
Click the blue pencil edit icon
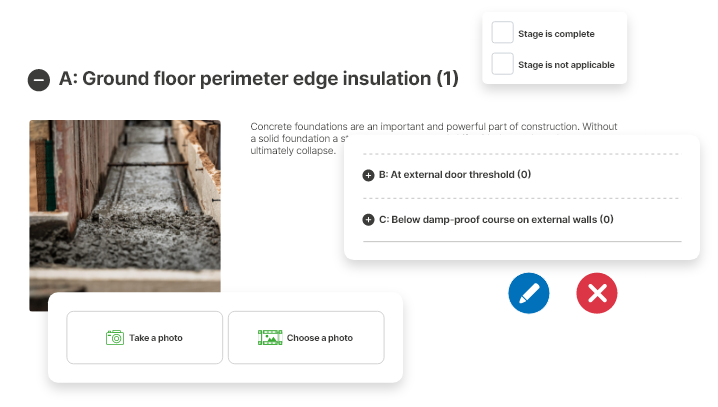(529, 293)
